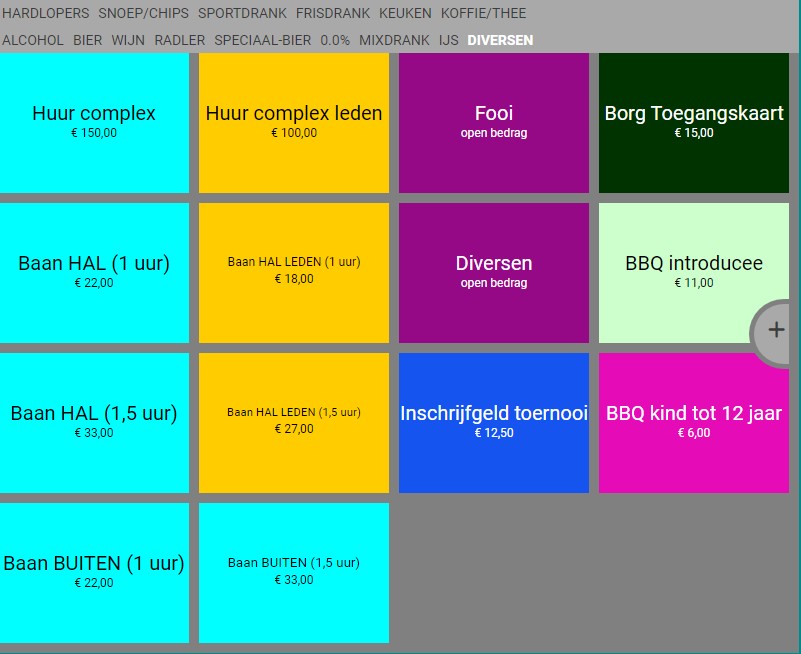
Task: Go to the KOFFIE/THEE tab
Action: (483, 14)
